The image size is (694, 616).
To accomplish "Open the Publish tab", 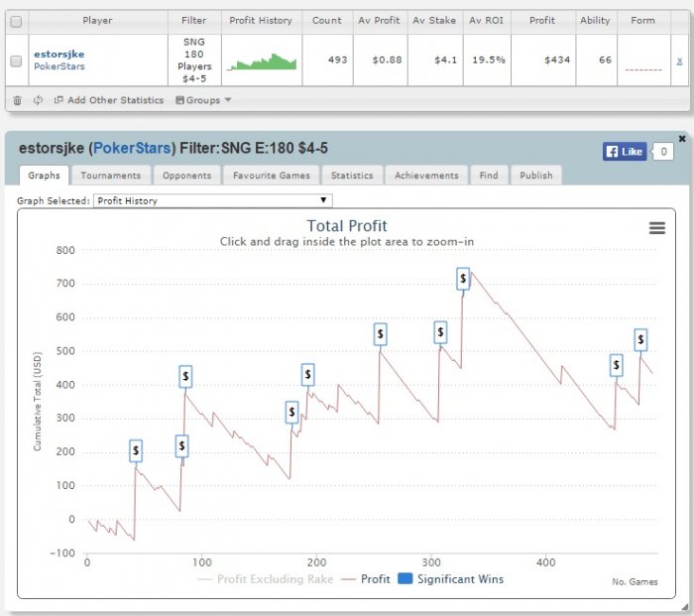I will pos(536,176).
